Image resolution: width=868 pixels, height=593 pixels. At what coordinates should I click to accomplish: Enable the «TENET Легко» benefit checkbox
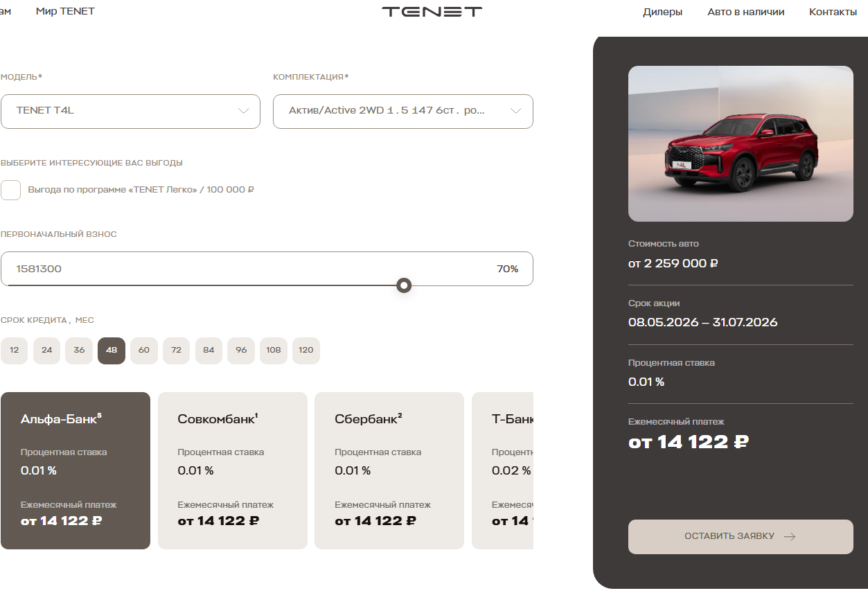coord(10,190)
